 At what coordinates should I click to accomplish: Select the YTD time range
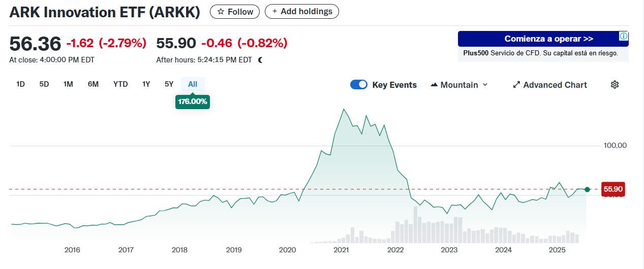pyautogui.click(x=120, y=84)
